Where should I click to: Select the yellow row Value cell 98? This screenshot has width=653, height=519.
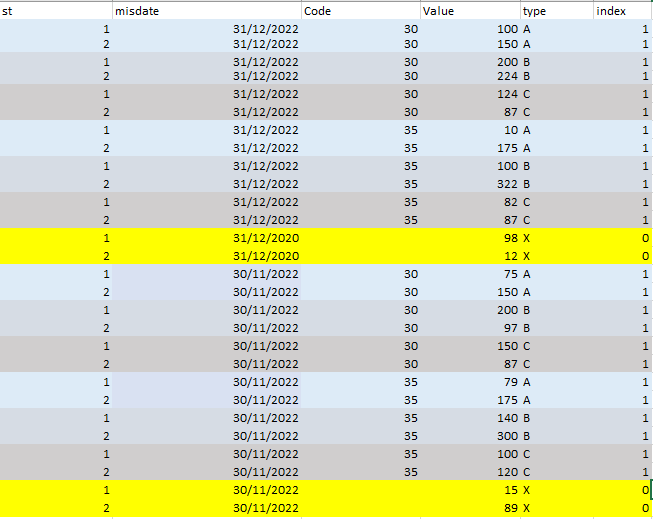470,238
